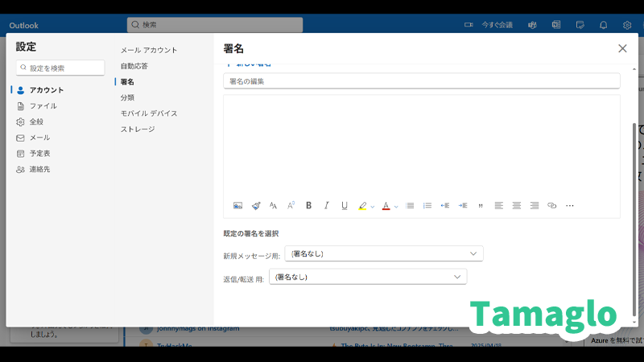Apply bulleted list to signature

(x=410, y=206)
